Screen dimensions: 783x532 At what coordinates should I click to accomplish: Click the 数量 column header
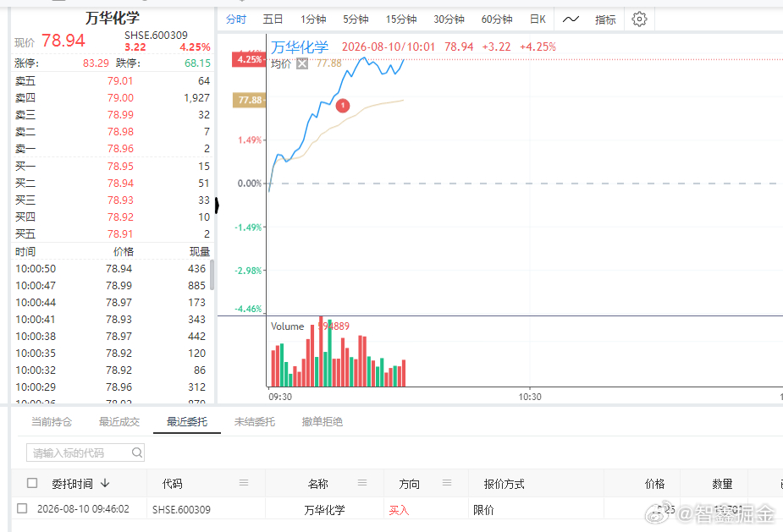tap(722, 484)
